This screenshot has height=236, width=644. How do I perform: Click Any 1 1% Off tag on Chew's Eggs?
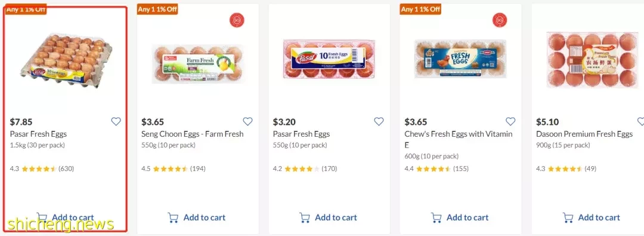tap(420, 9)
